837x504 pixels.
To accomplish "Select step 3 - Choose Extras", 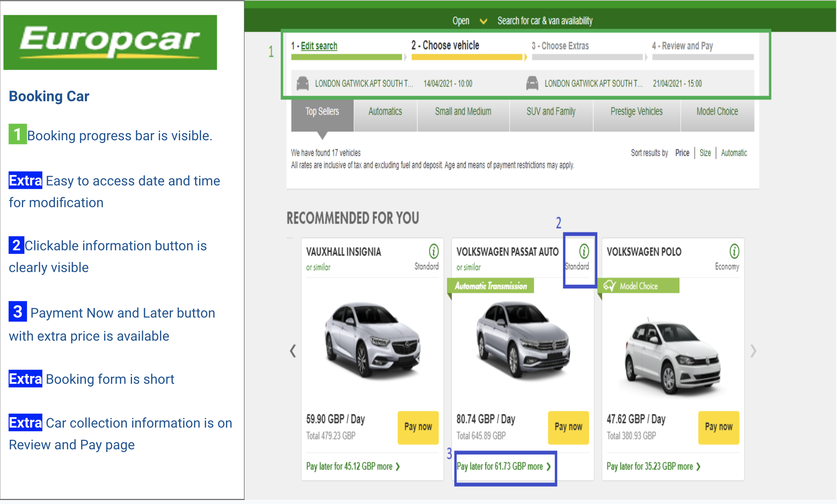I will [560, 46].
